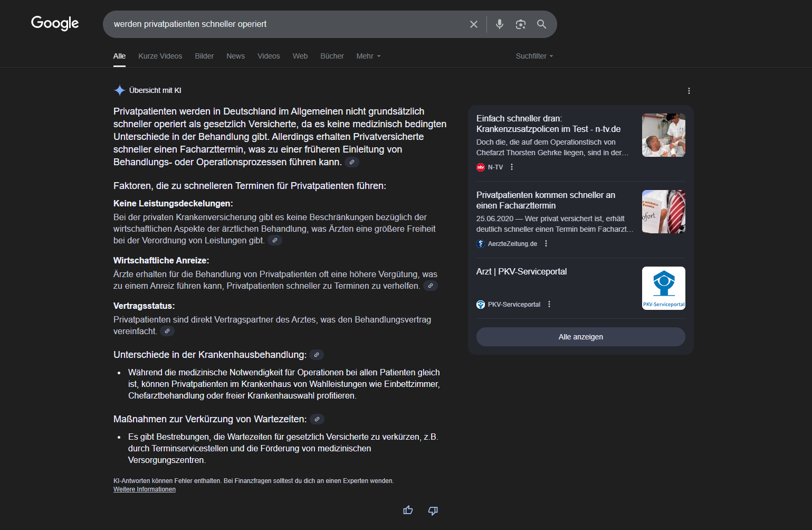Select the Kurze Videos tab
This screenshot has height=530, width=812.
(x=160, y=56)
